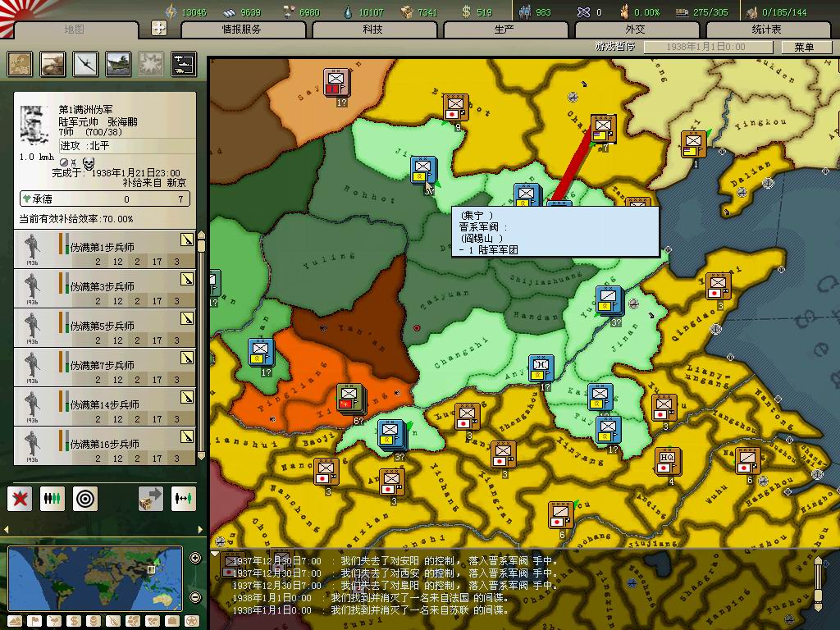The height and width of the screenshot is (630, 840).
Task: Click detach icon on 伪满第14步兵师 row
Action: click(x=187, y=397)
